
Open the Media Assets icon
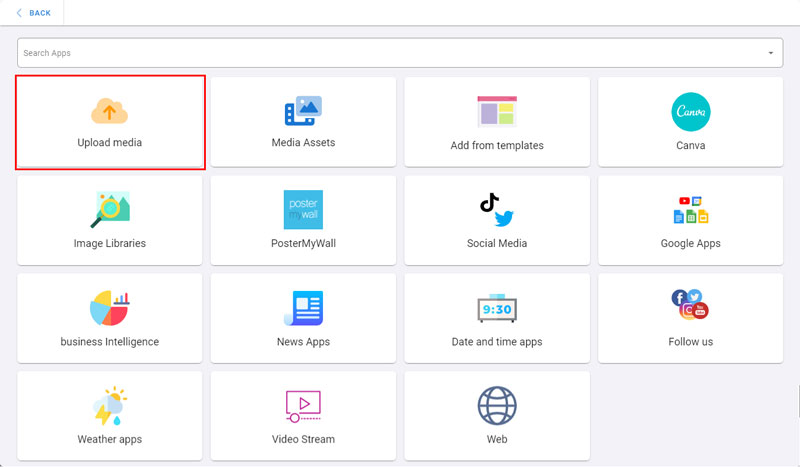(303, 110)
